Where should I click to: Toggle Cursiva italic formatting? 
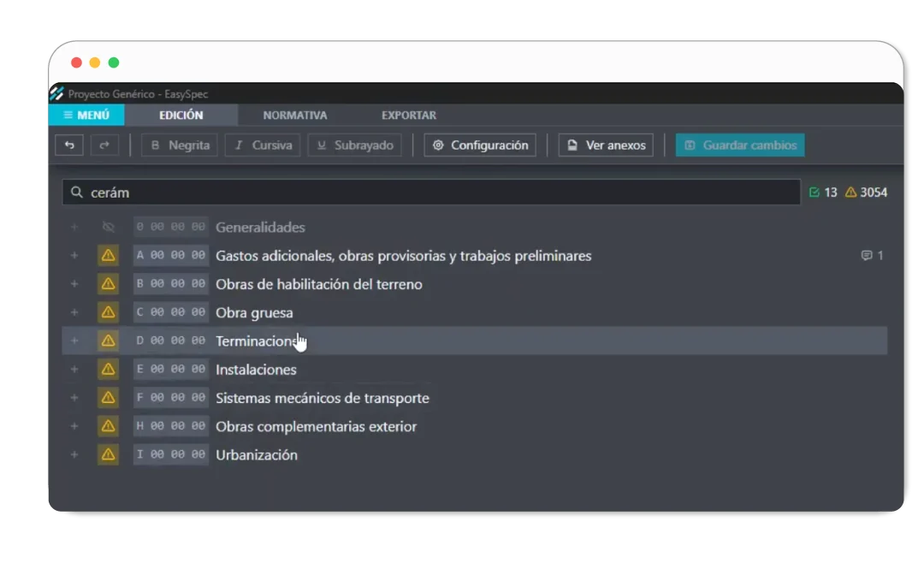click(x=263, y=145)
